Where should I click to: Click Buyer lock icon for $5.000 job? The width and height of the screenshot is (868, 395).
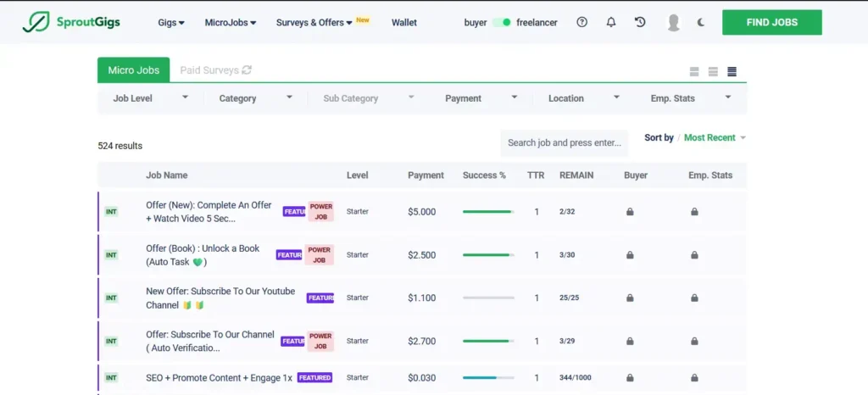(x=630, y=211)
